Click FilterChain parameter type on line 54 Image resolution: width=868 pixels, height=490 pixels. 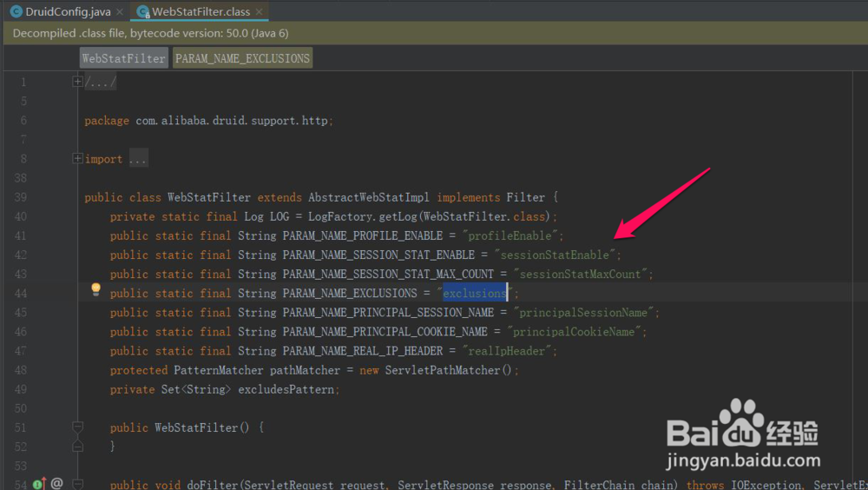click(599, 485)
